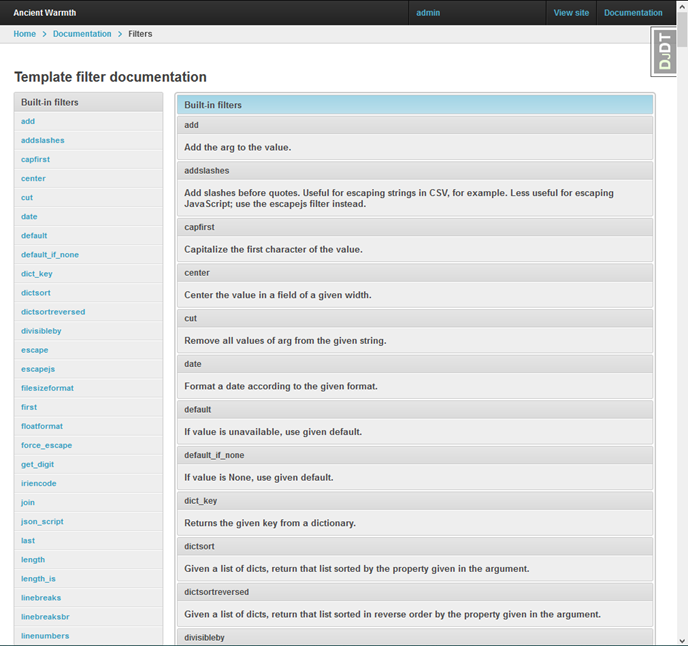Image resolution: width=688 pixels, height=646 pixels.
Task: Click the Home breadcrumb link
Action: point(24,34)
